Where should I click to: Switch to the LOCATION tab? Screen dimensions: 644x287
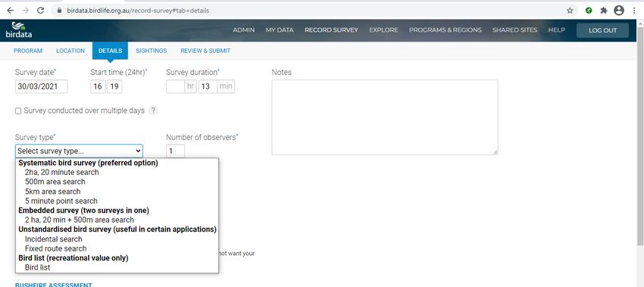click(x=70, y=51)
